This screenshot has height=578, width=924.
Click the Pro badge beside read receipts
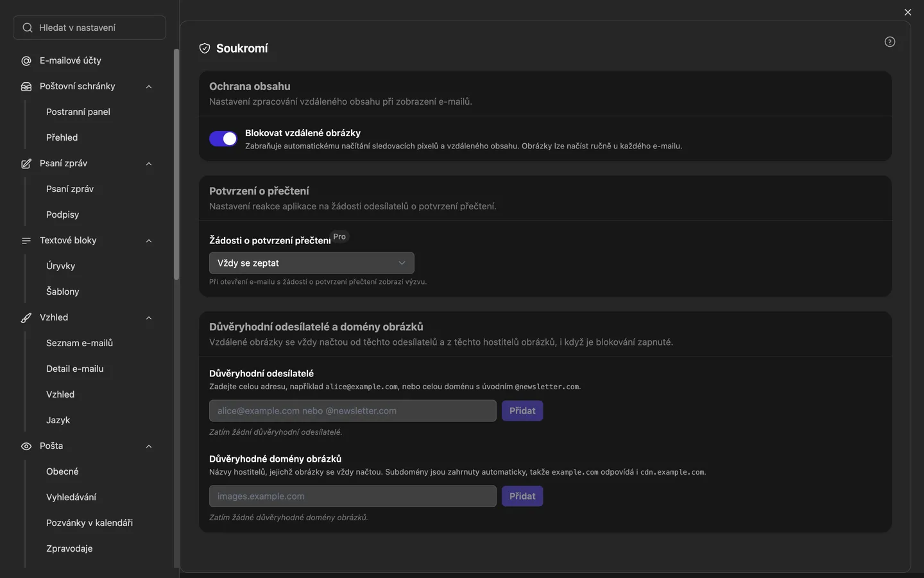click(x=339, y=236)
